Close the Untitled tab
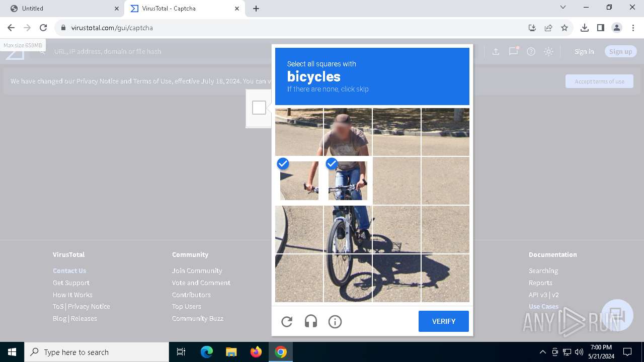 pos(117,9)
